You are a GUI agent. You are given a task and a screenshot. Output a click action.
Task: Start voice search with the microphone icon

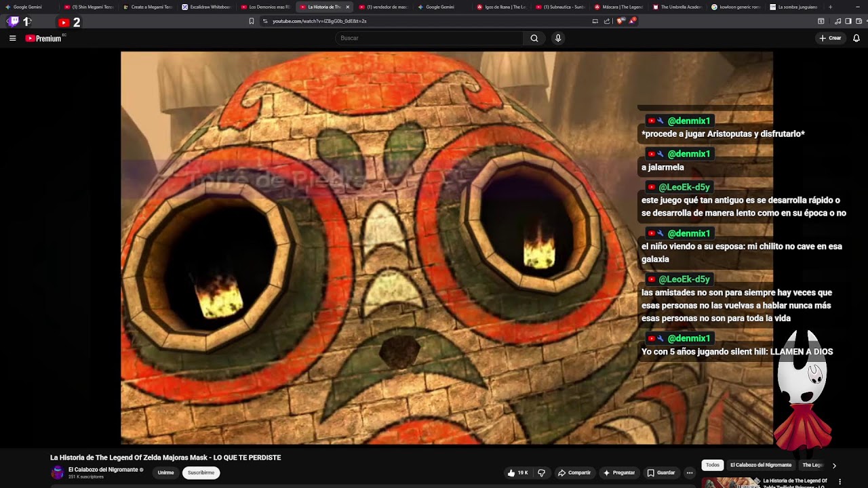pos(558,38)
